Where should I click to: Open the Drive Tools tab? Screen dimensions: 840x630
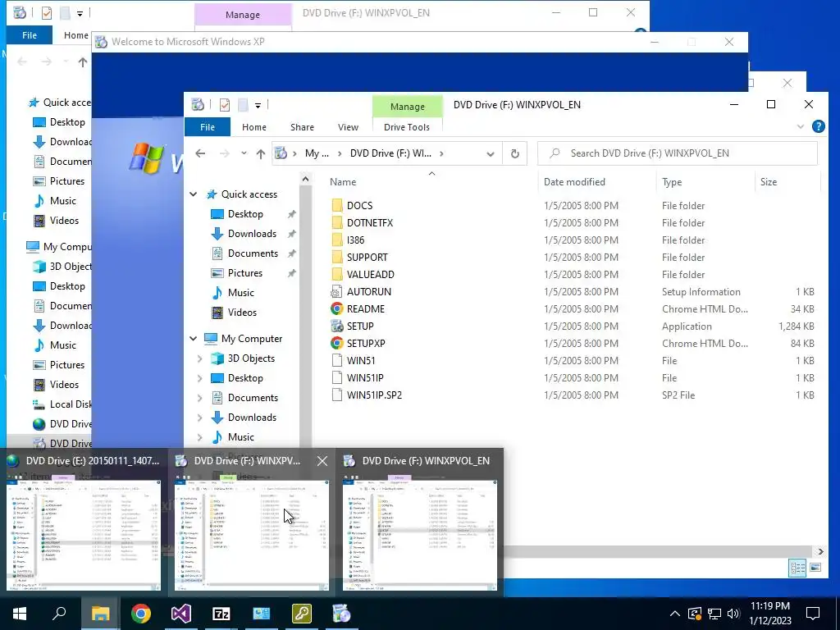coord(407,127)
